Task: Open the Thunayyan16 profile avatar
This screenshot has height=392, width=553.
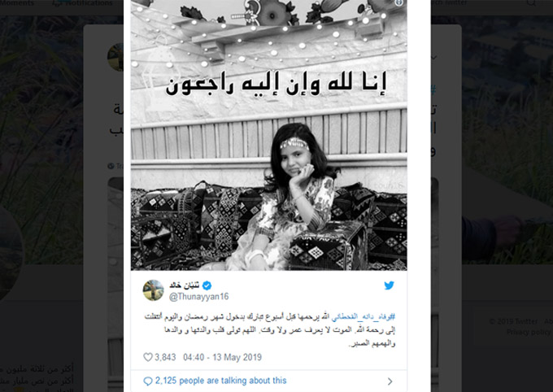Action: click(153, 290)
